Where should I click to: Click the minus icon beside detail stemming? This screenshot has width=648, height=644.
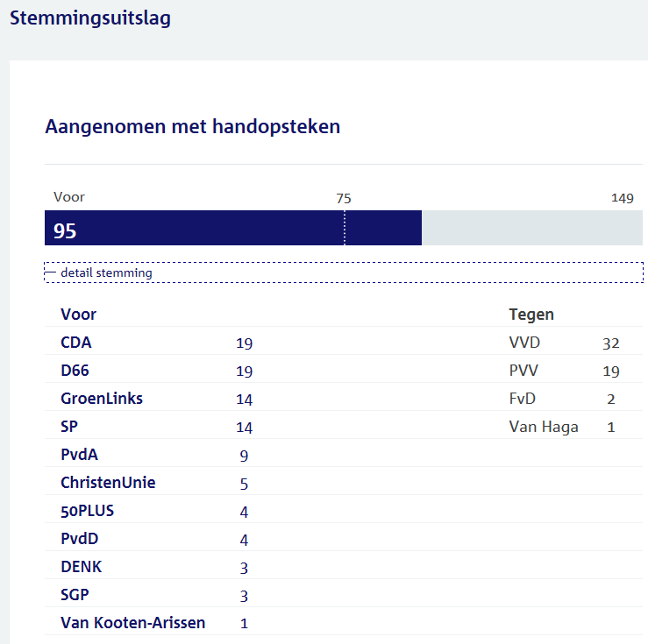(50, 272)
